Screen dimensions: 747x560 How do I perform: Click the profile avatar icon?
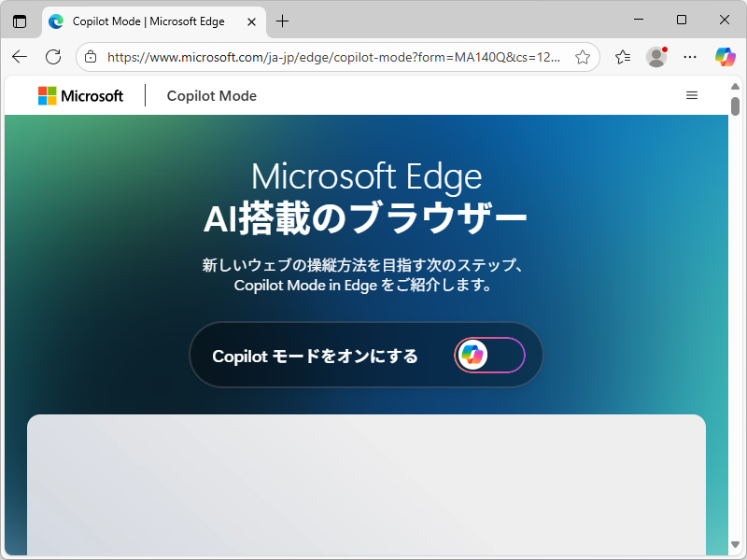[x=656, y=57]
